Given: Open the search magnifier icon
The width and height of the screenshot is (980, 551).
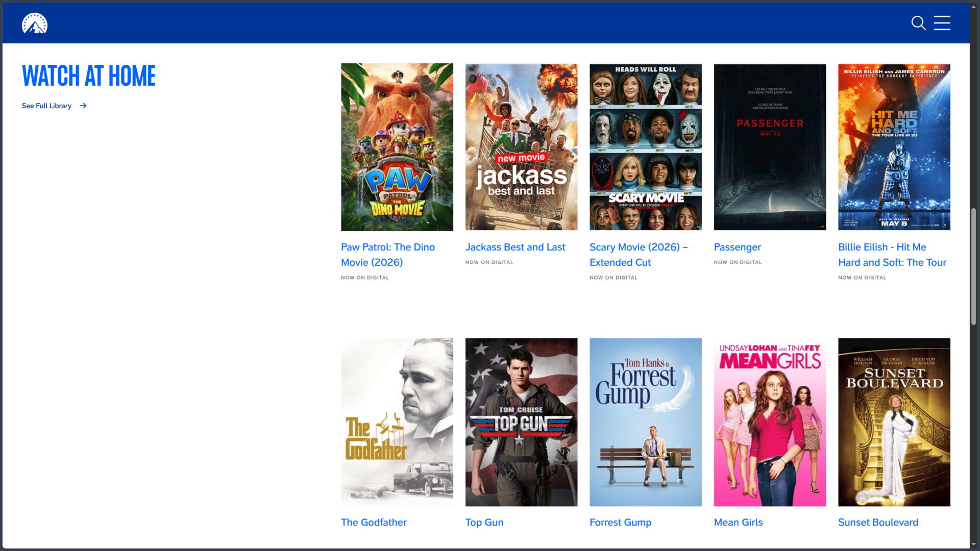Looking at the screenshot, I should pos(918,23).
